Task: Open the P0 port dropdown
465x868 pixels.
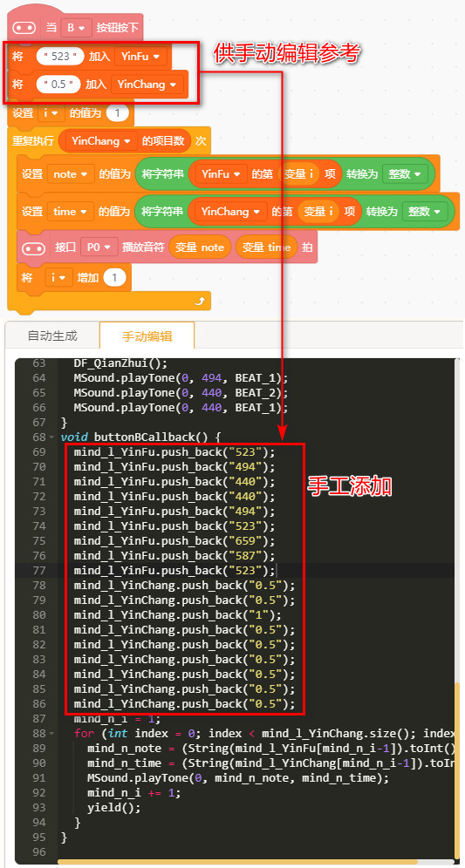Action: tap(99, 248)
